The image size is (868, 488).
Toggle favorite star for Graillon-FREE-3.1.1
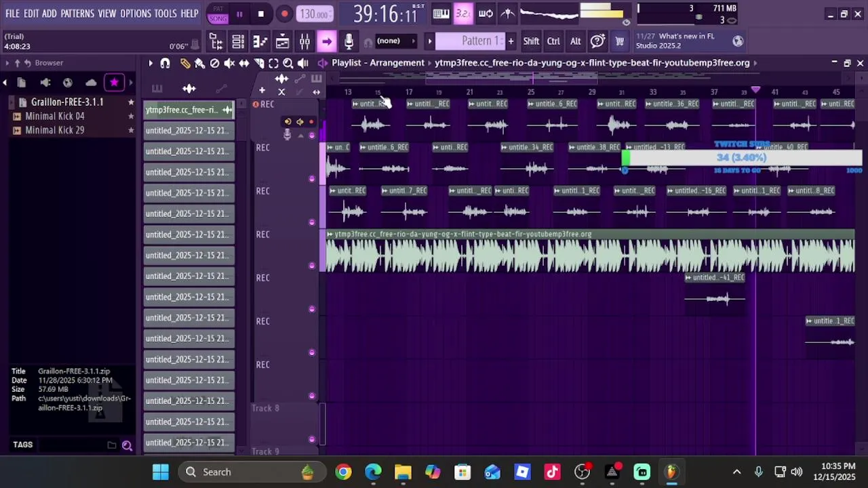(131, 102)
